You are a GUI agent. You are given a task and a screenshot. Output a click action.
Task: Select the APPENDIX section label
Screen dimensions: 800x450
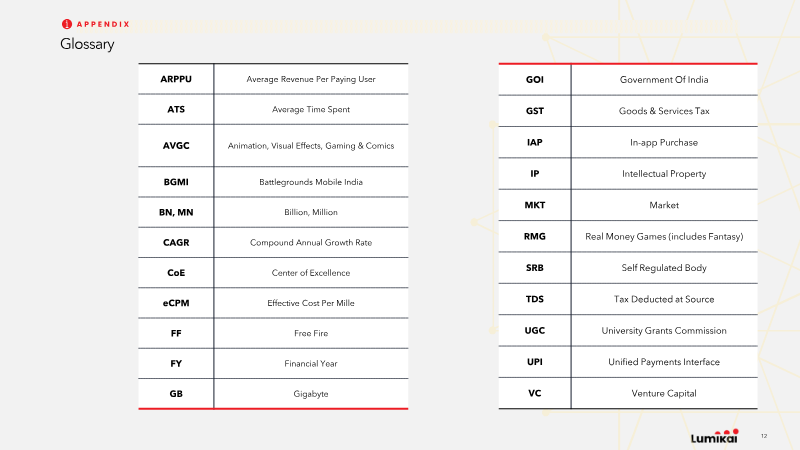click(103, 24)
